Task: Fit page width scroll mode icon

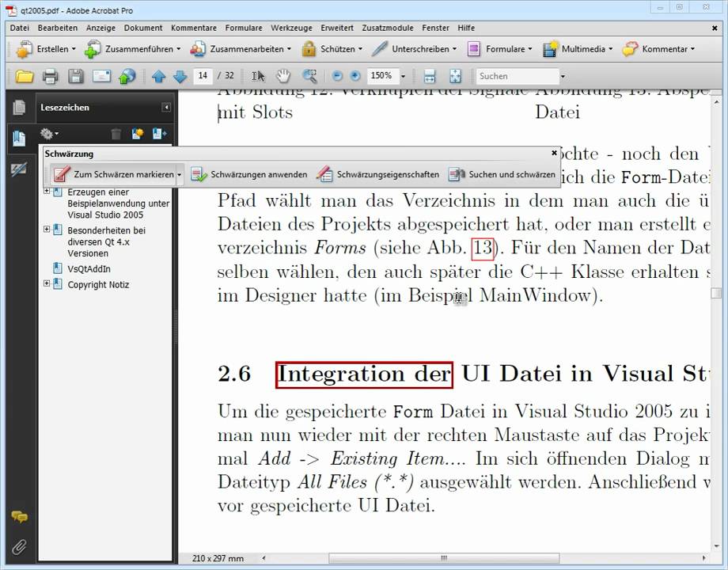Action: coord(430,76)
